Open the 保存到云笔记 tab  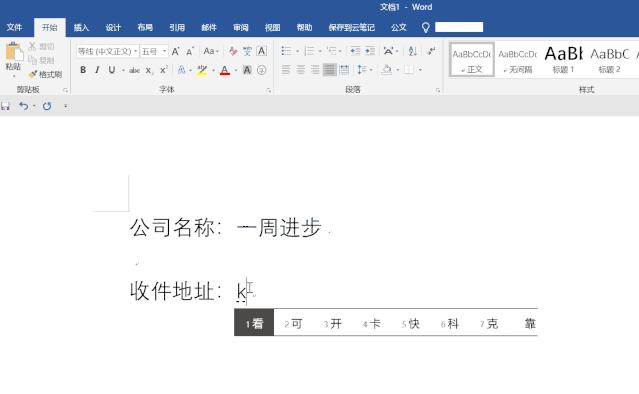pyautogui.click(x=351, y=27)
